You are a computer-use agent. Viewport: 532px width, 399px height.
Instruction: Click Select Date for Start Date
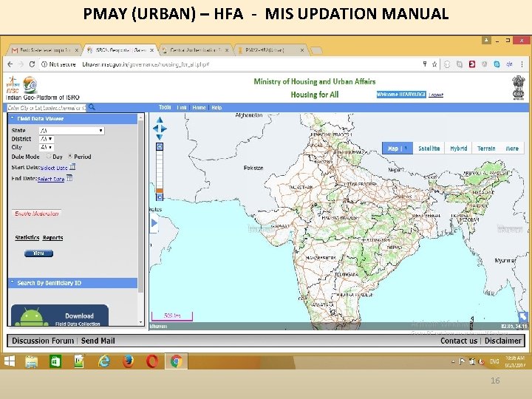click(x=54, y=168)
